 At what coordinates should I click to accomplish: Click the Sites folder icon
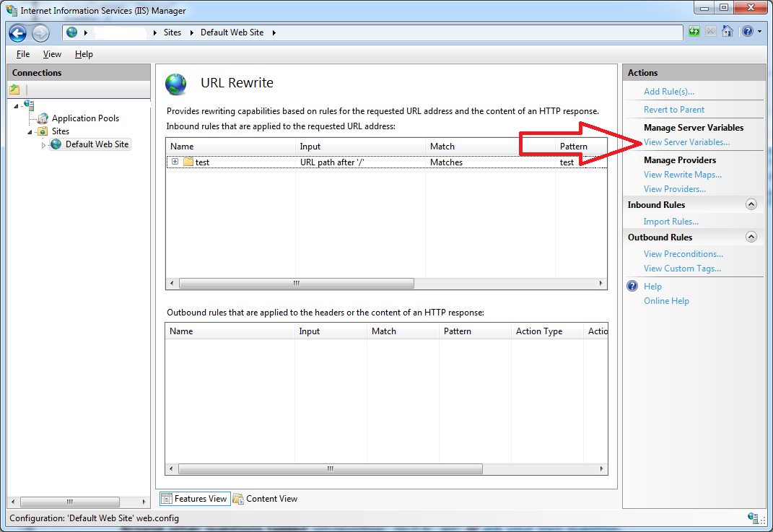point(43,131)
